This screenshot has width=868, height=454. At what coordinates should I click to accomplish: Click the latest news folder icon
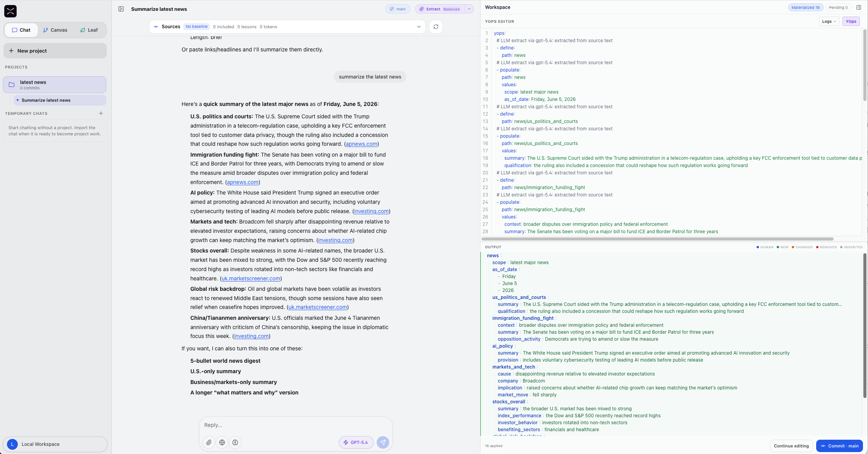[12, 85]
